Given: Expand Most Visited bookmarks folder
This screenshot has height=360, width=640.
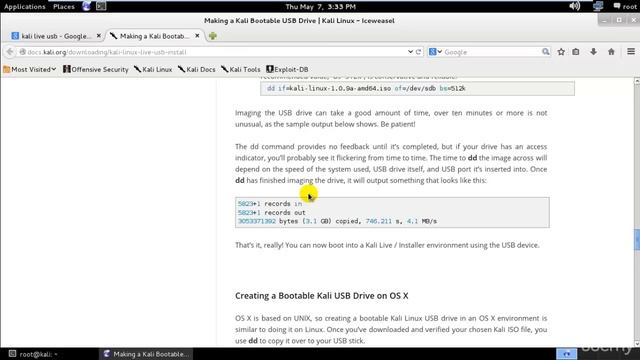Looking at the screenshot, I should [30, 69].
